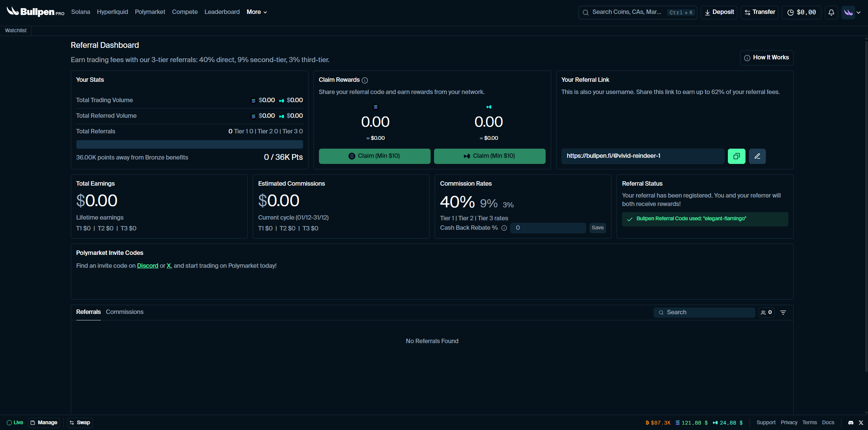This screenshot has height=430, width=868.
Task: Open the X social icon in footer
Action: (x=861, y=423)
